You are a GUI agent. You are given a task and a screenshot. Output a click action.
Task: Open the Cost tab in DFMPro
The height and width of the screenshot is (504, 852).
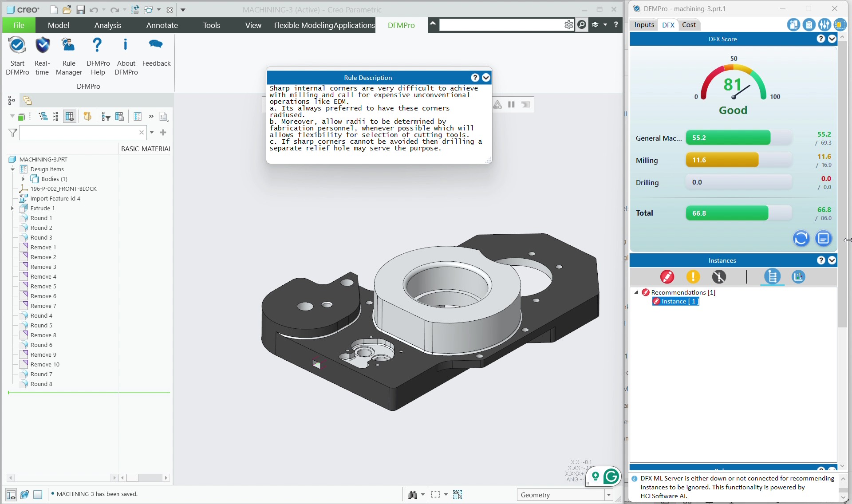[689, 25]
